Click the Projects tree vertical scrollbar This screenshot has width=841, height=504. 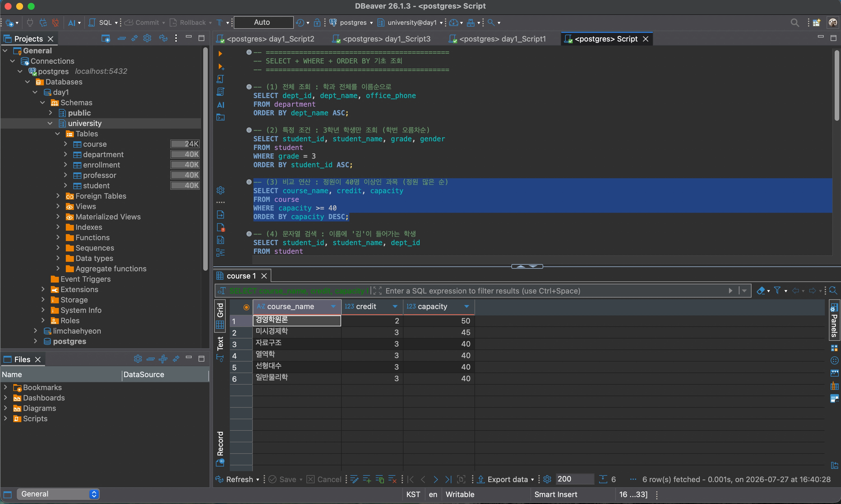(x=205, y=159)
